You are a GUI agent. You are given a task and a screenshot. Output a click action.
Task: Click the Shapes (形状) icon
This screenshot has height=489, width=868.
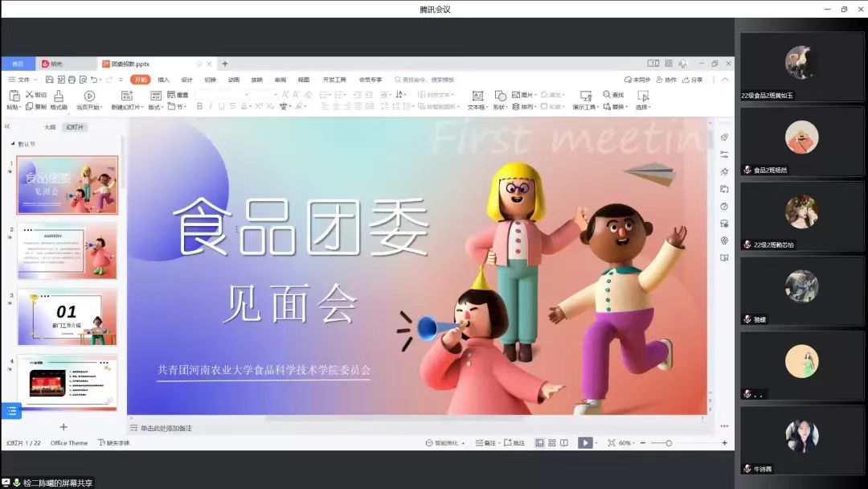(x=500, y=96)
